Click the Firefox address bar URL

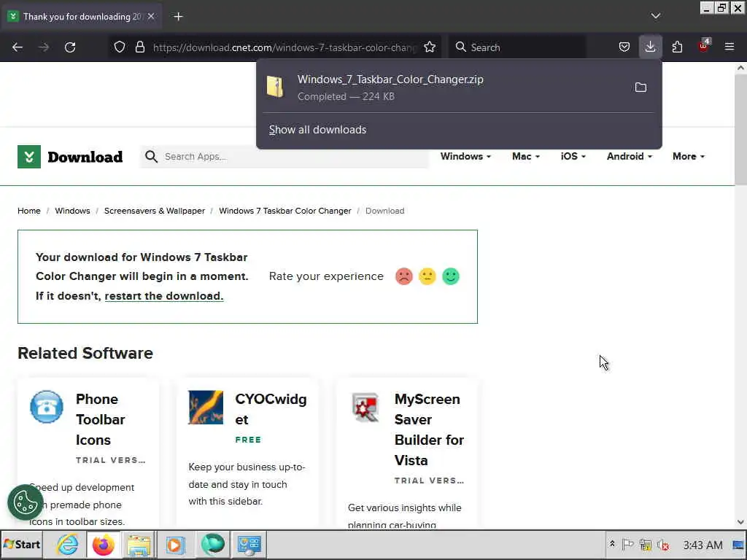285,47
